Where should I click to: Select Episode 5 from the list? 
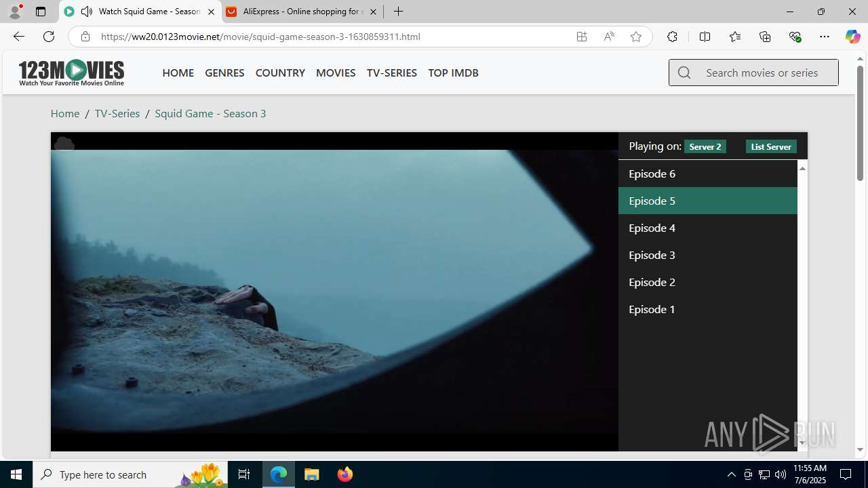pos(708,201)
